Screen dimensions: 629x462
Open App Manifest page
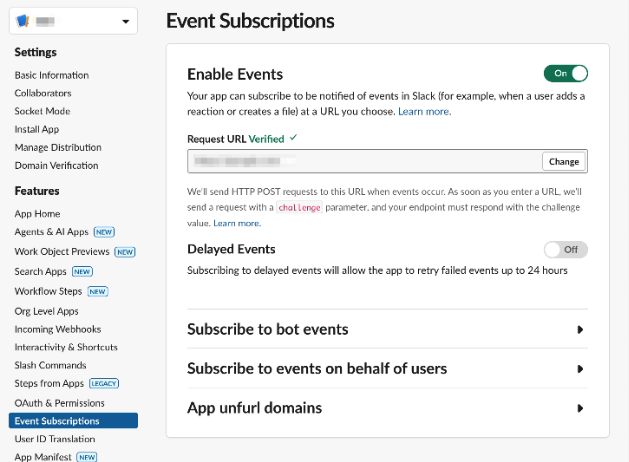[x=43, y=457]
